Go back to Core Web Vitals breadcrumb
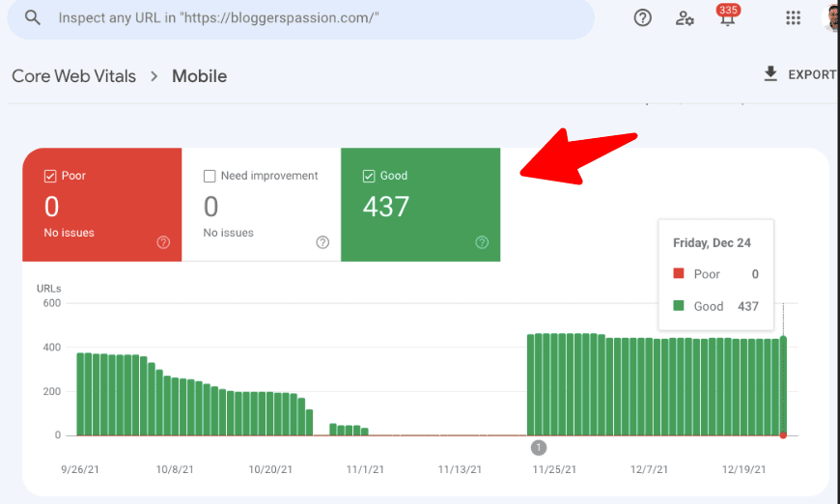The image size is (840, 504). click(73, 76)
